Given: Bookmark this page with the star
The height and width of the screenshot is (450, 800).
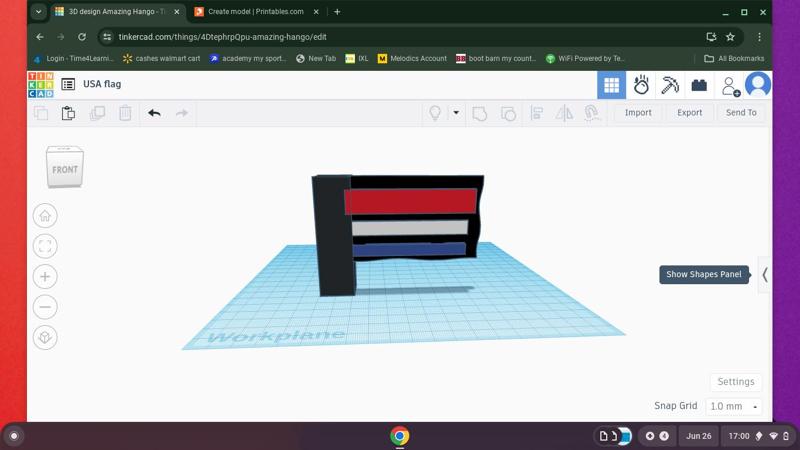Looking at the screenshot, I should point(730,37).
